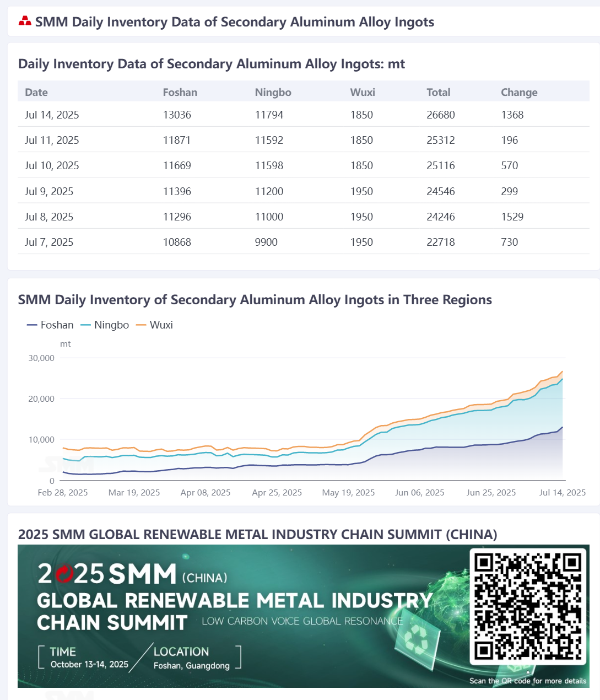Click Ningbo value 11000

269,217
